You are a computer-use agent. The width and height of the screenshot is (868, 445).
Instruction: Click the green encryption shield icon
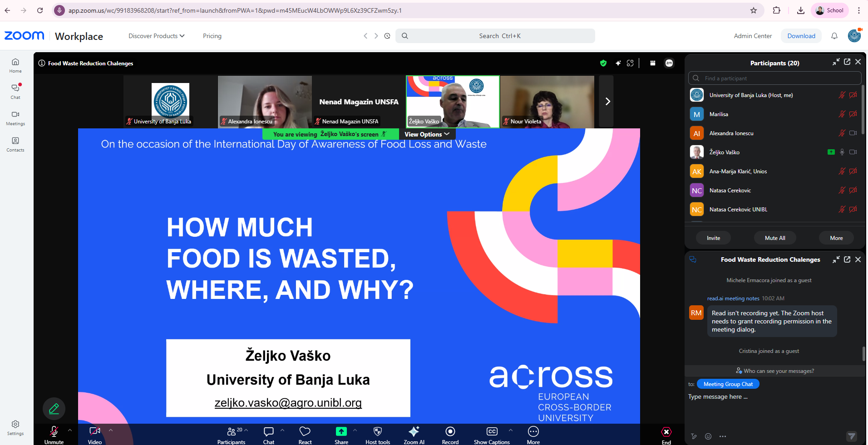point(603,63)
